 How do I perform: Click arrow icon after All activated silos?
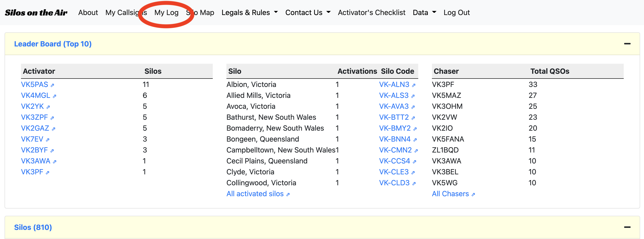click(x=288, y=195)
